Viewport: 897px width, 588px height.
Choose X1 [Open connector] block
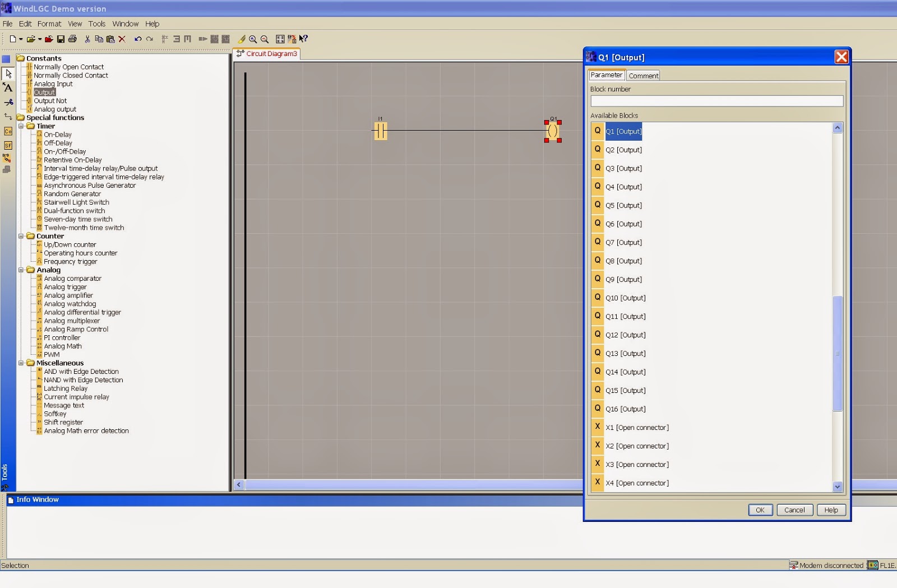point(637,427)
